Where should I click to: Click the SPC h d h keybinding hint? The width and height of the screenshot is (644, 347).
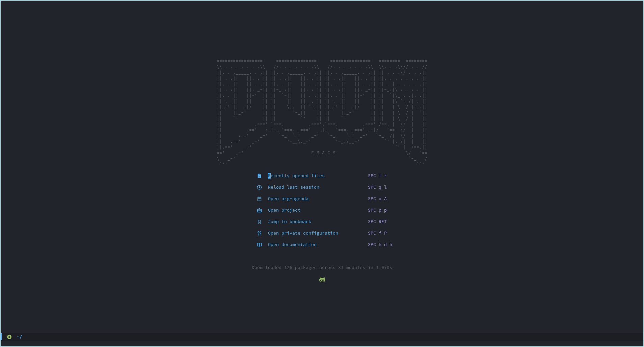pyautogui.click(x=380, y=245)
